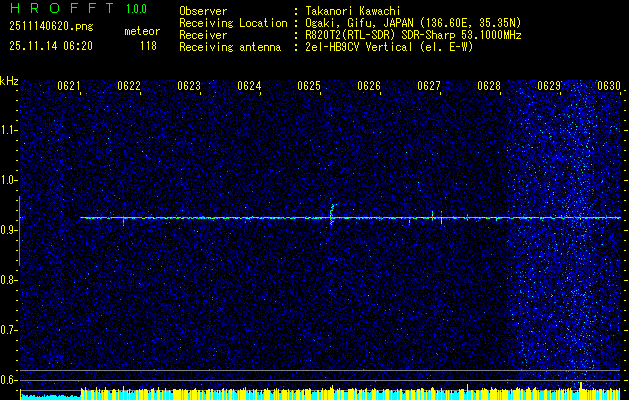Screen dimensions: 629x400
Task: Click the 1.1 kHz frequency label
Action: (9, 130)
